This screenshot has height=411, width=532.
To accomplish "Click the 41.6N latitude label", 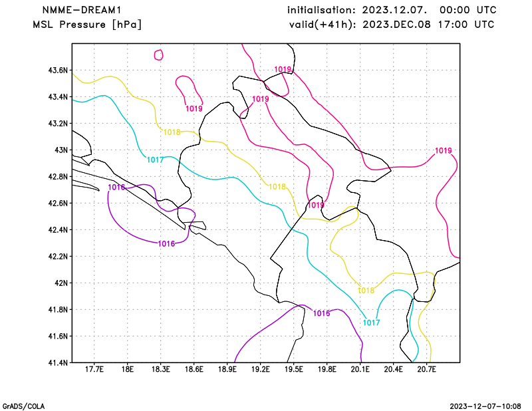I will 58,337.
